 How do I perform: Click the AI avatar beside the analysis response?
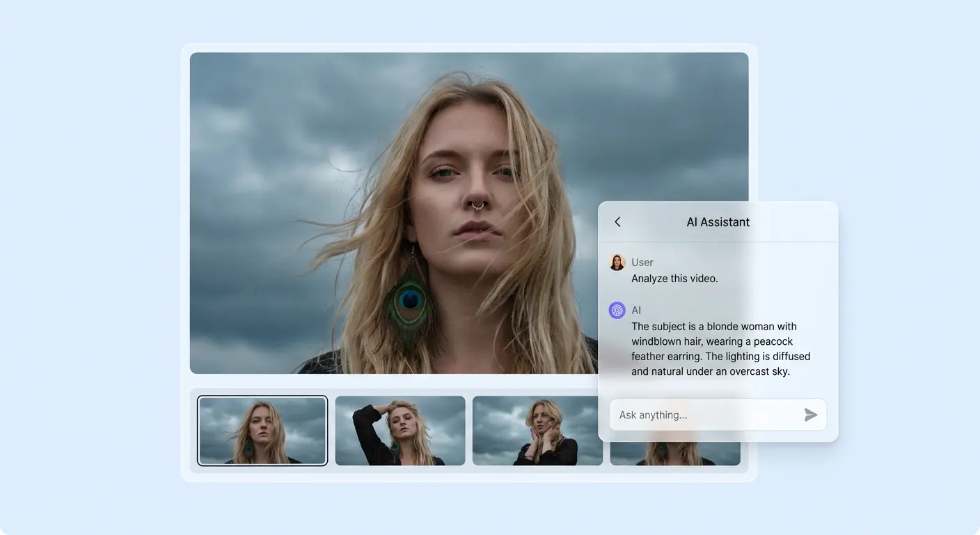coord(617,310)
